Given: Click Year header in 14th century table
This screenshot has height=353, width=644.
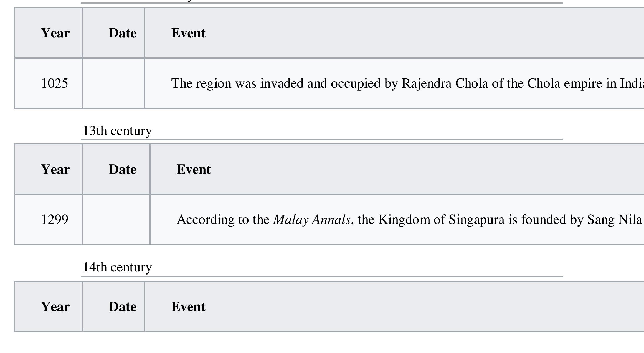Looking at the screenshot, I should pyautogui.click(x=55, y=307).
